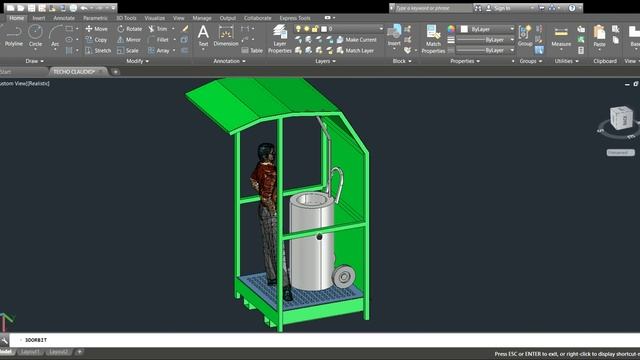Click the Rectangle draw tool
Screen dimensions: 640x360
pos(69,29)
